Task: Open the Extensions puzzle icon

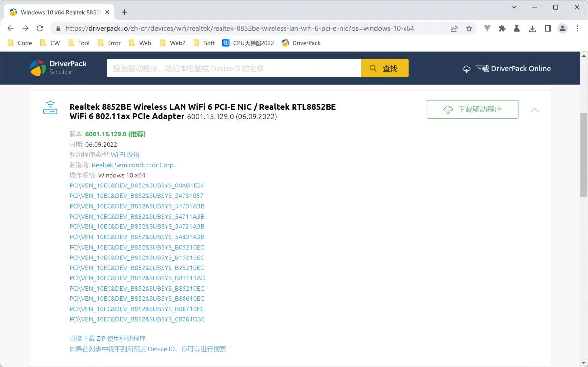Action: (502, 28)
